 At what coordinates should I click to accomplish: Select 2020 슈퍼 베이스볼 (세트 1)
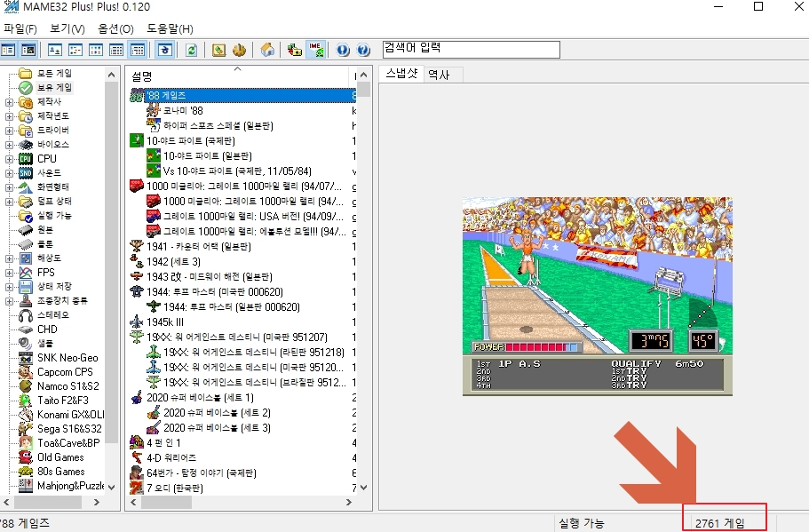[x=200, y=398]
